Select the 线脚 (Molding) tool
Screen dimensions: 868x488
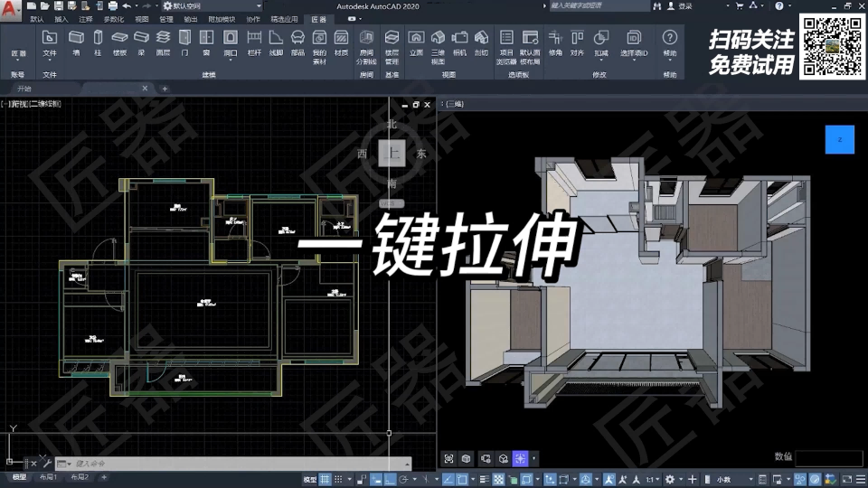[277, 43]
